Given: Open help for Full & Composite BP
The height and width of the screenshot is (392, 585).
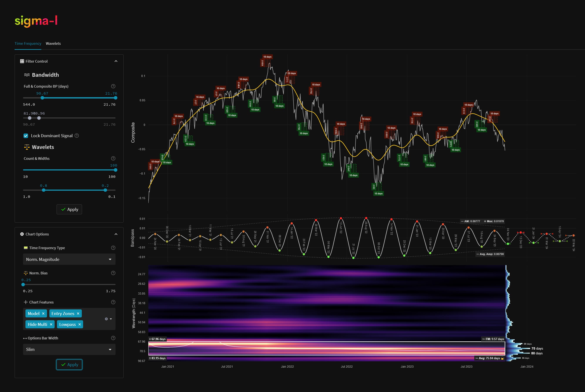Looking at the screenshot, I should pos(113,86).
